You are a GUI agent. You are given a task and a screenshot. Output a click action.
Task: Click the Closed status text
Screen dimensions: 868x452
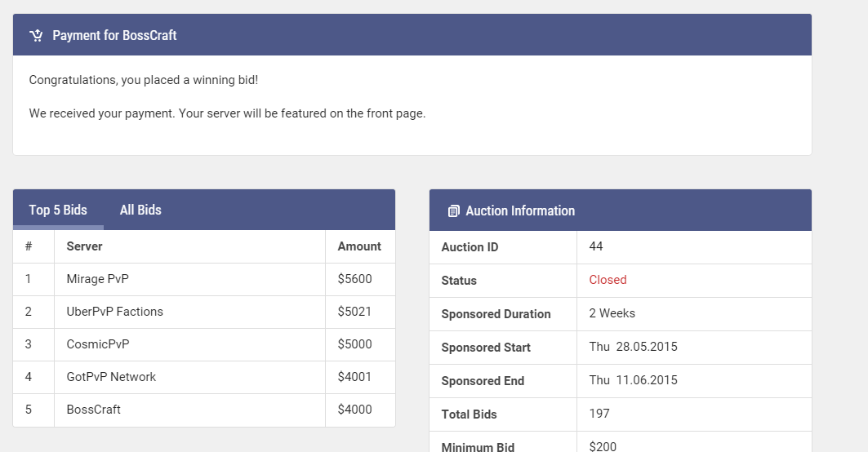tap(608, 280)
